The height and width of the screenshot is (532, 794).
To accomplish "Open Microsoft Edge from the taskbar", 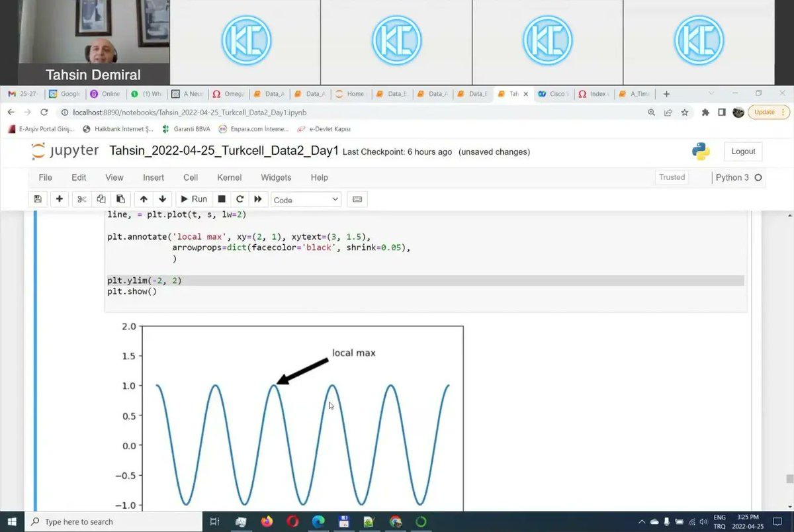I will point(318,521).
